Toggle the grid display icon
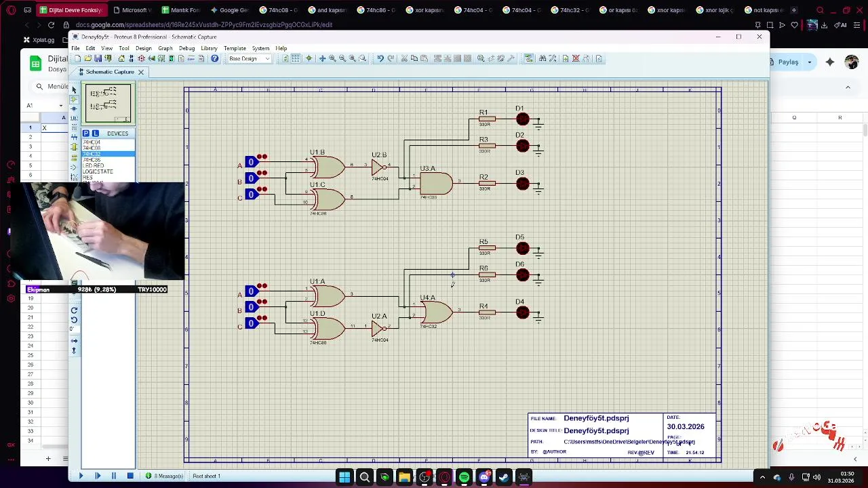 pyautogui.click(x=296, y=58)
